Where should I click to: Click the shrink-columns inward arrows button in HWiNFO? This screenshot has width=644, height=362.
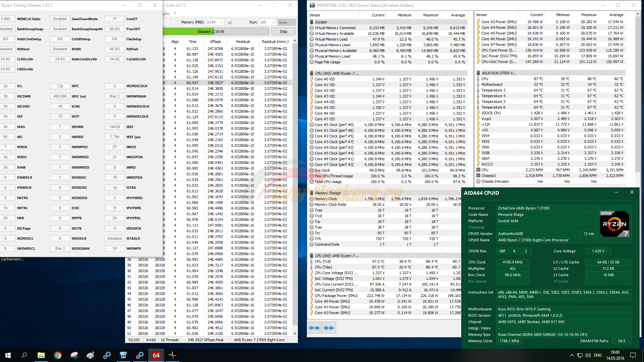pyautogui.click(x=329, y=328)
